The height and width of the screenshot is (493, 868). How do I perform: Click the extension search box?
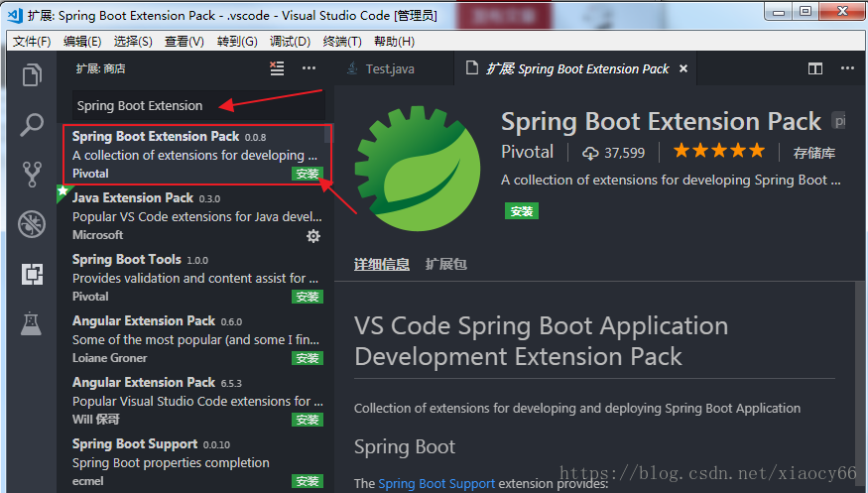(198, 106)
